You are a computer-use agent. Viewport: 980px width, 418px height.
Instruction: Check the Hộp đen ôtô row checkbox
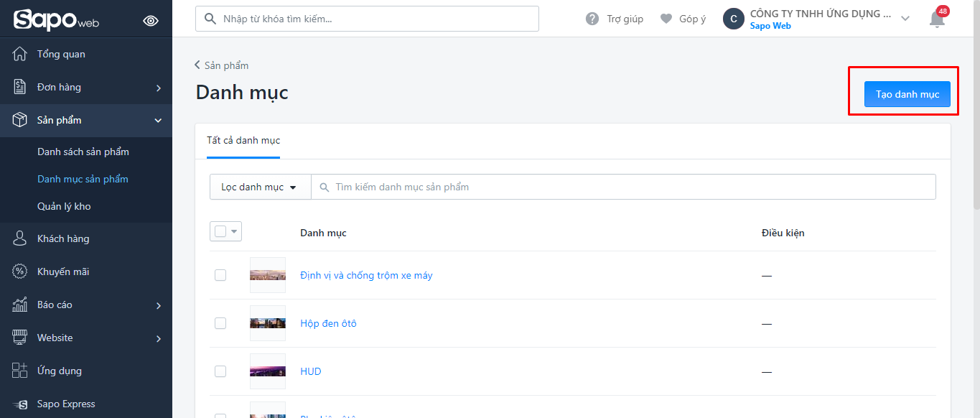(x=220, y=323)
